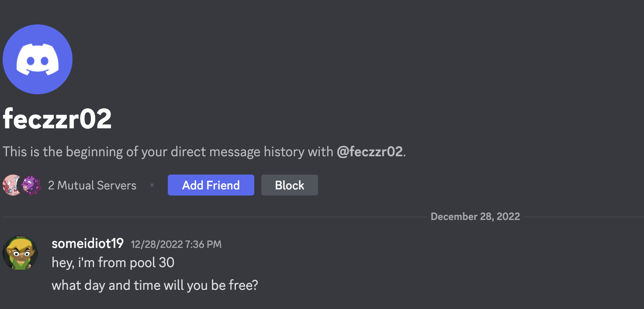
Task: Select the "what day and time" message
Action: tap(155, 286)
